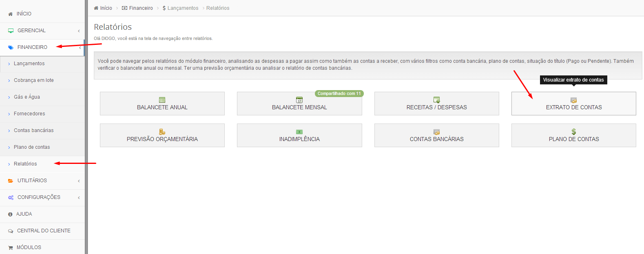The width and height of the screenshot is (644, 254).
Task: Click the icon on Extrato de Contas card
Action: tap(574, 100)
